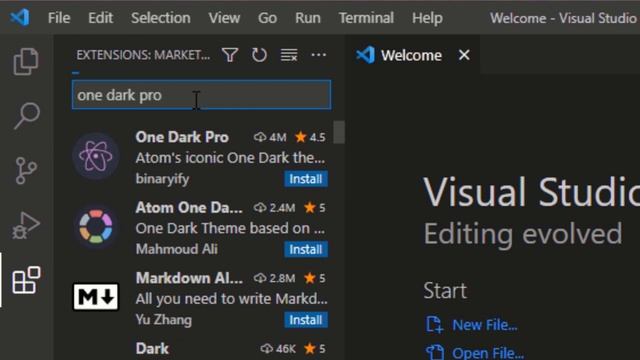Open the Terminal menu
Screen dimensions: 640x360
coord(366,18)
